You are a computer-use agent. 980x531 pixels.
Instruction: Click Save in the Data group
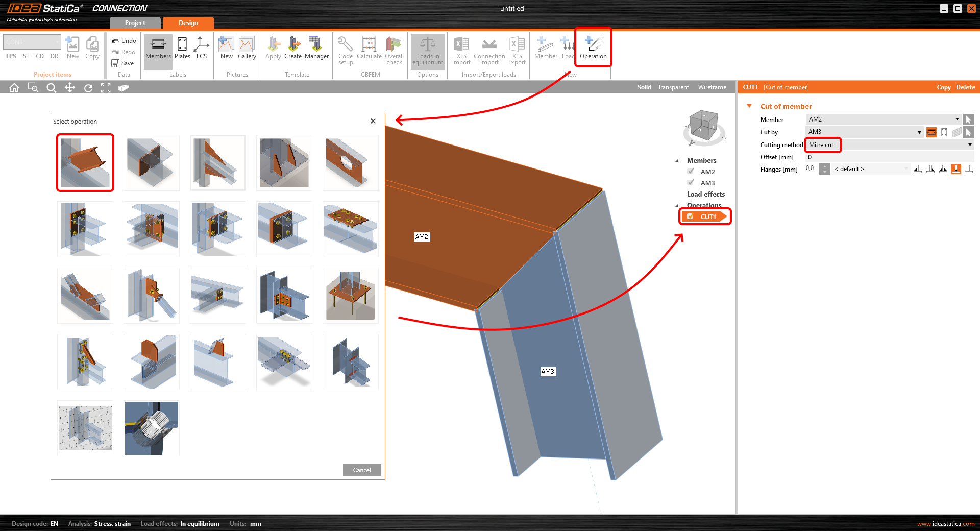123,63
